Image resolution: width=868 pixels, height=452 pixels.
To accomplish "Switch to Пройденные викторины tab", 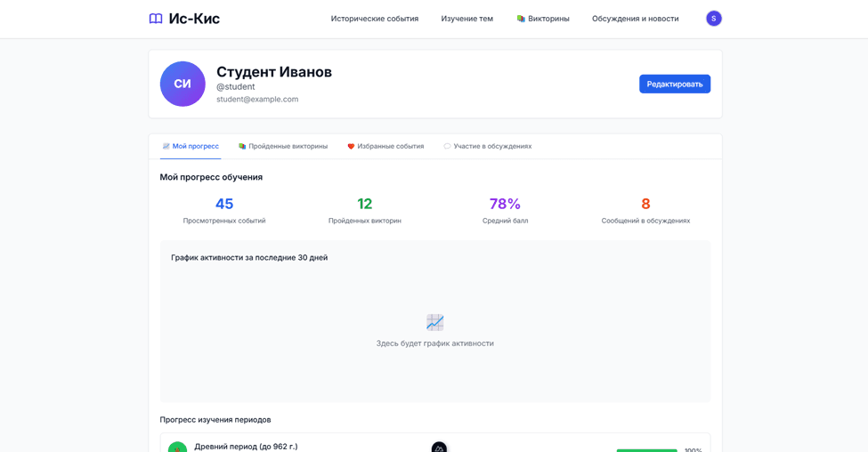I will click(283, 147).
